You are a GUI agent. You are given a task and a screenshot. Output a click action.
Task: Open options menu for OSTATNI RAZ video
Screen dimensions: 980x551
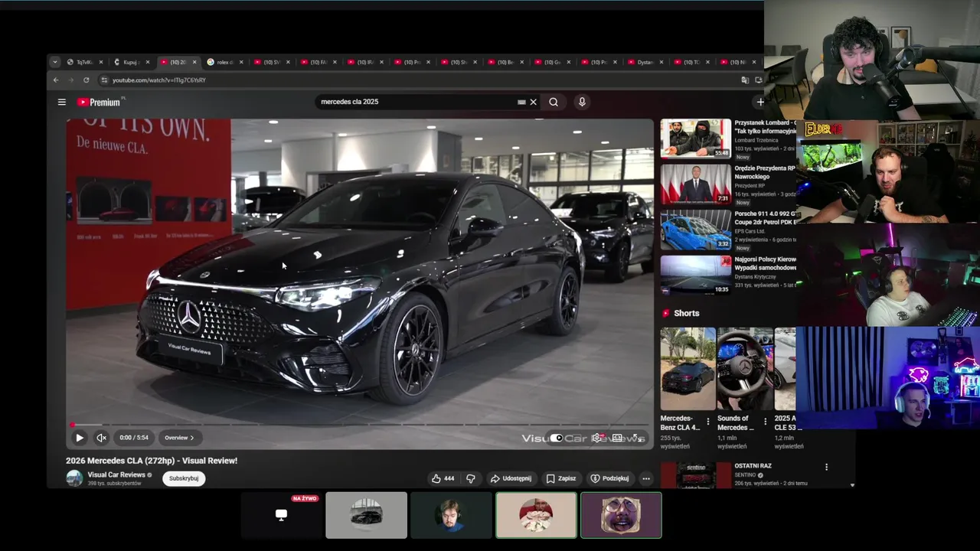click(x=826, y=467)
